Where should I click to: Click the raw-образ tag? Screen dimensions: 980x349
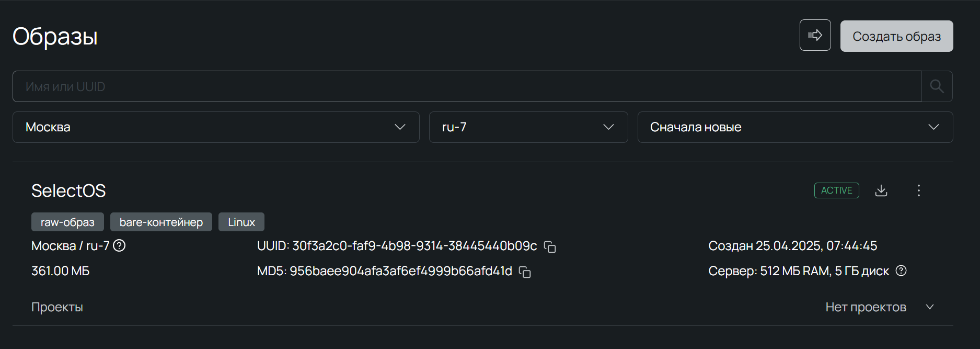pyautogui.click(x=67, y=222)
